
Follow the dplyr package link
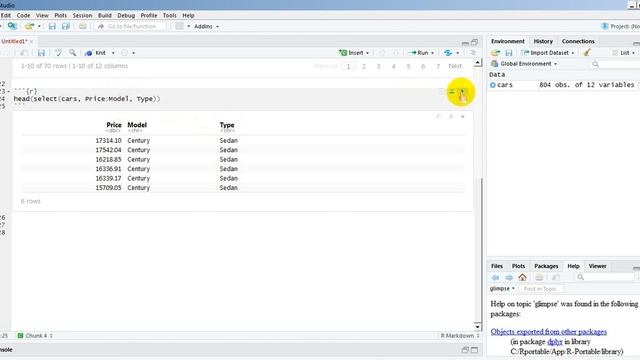tap(554, 342)
